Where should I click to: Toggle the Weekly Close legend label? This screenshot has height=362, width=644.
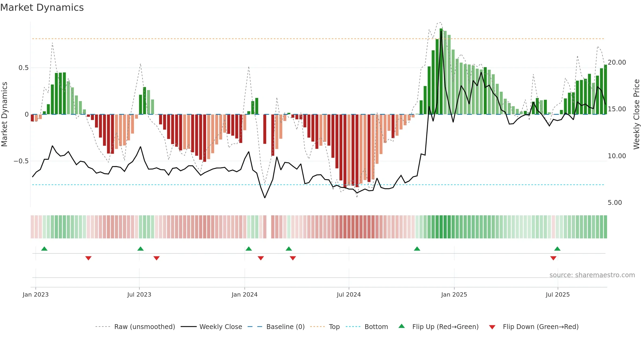pos(221,327)
